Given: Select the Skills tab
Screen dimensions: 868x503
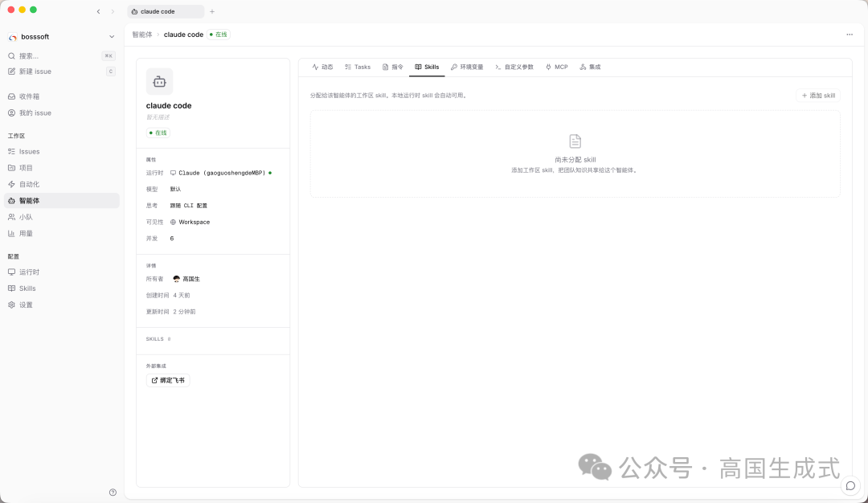Looking at the screenshot, I should [427, 67].
